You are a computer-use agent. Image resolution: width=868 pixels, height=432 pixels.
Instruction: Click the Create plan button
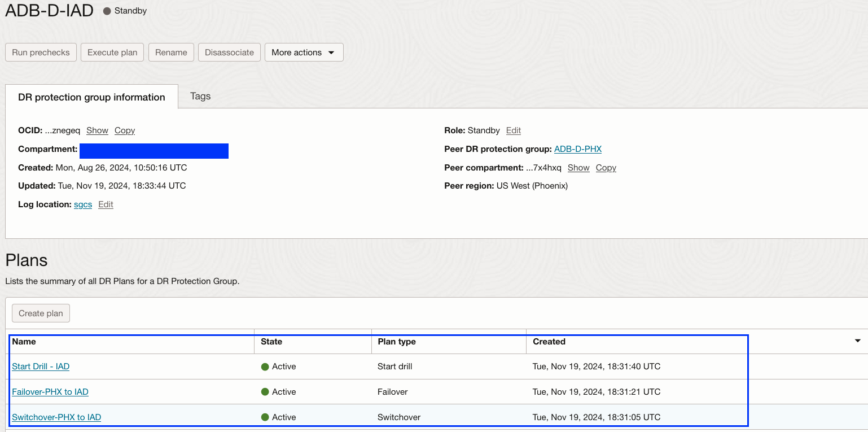pos(41,313)
